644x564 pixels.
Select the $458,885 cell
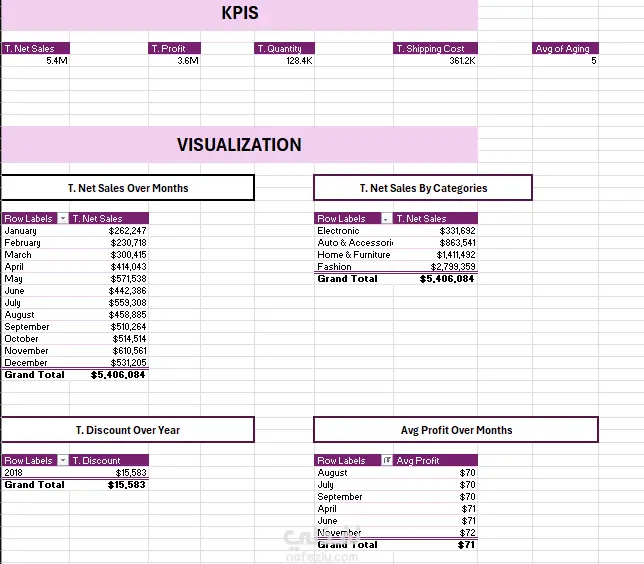click(x=109, y=314)
